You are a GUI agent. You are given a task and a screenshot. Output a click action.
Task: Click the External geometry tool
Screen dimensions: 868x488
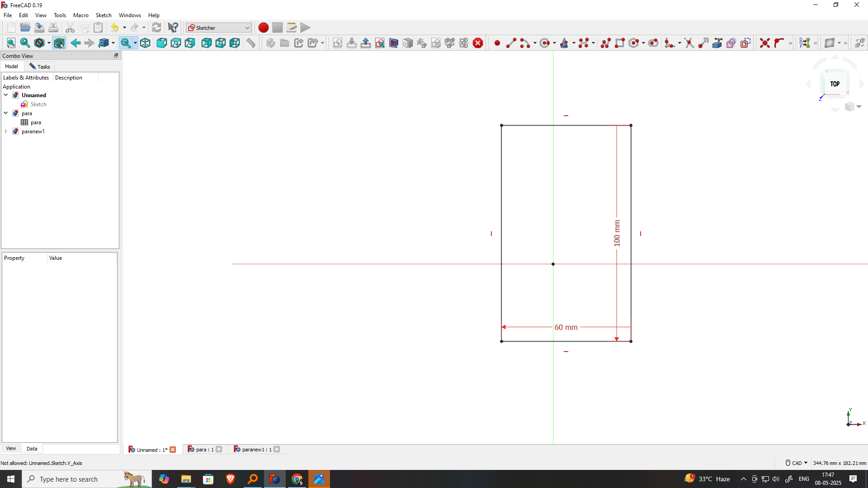pos(717,43)
